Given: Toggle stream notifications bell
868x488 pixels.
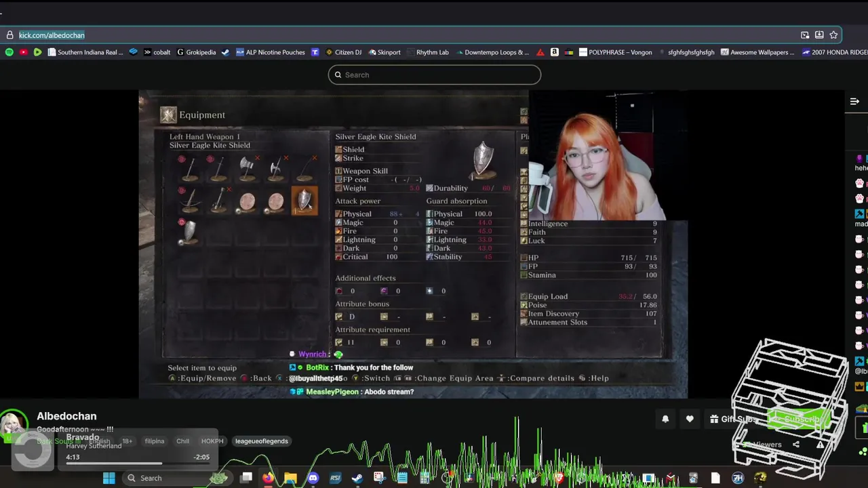Looking at the screenshot, I should click(665, 420).
